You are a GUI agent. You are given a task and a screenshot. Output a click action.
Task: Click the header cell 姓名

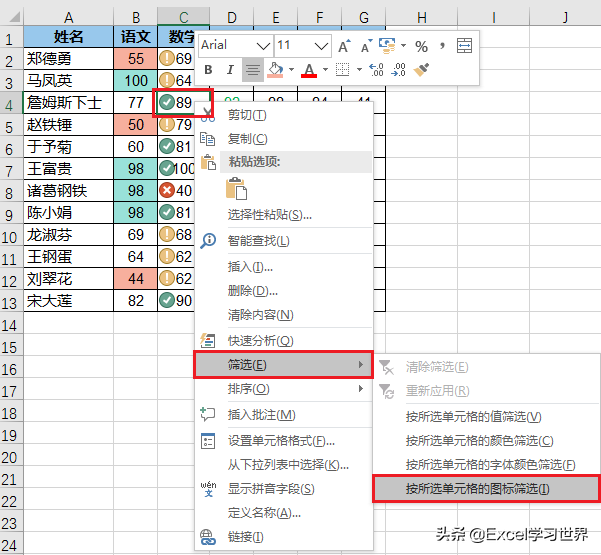[x=69, y=37]
